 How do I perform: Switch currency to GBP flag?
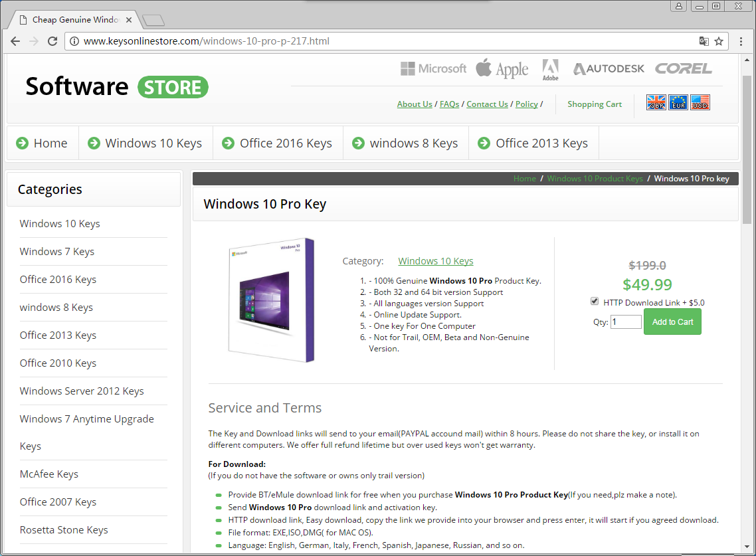click(x=656, y=102)
